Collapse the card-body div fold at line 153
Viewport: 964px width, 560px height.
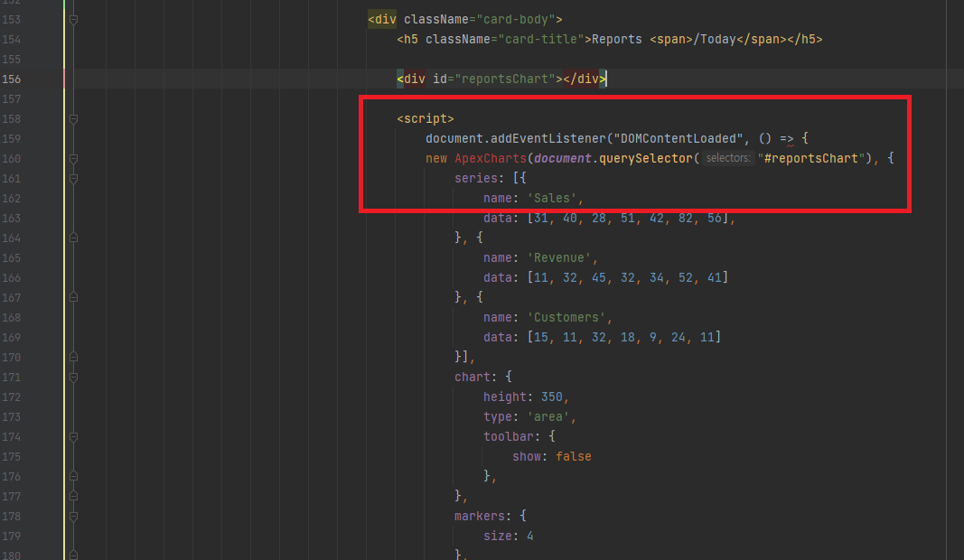click(73, 20)
